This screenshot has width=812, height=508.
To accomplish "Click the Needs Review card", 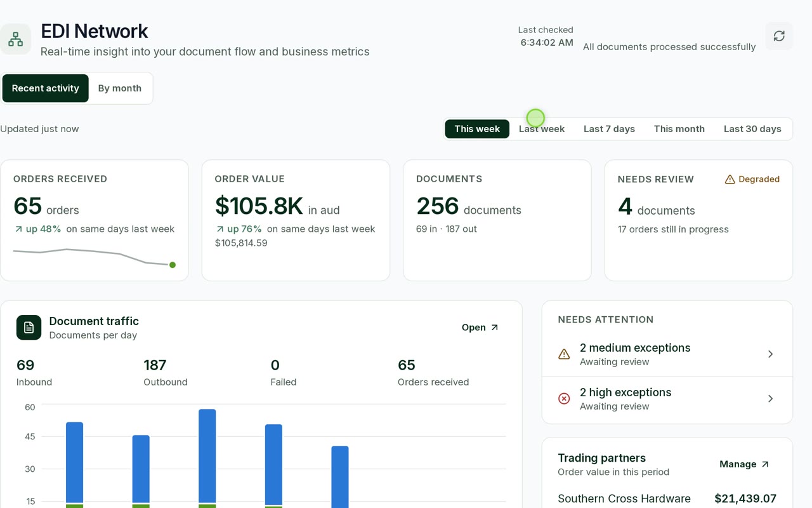I will [x=698, y=220].
